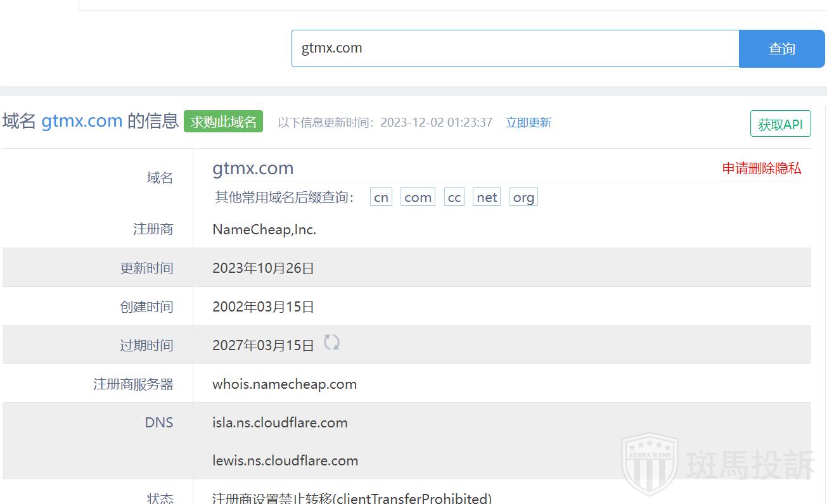Screen dimensions: 827x504
Task: Select the org domain suffix lookup
Action: (x=523, y=198)
